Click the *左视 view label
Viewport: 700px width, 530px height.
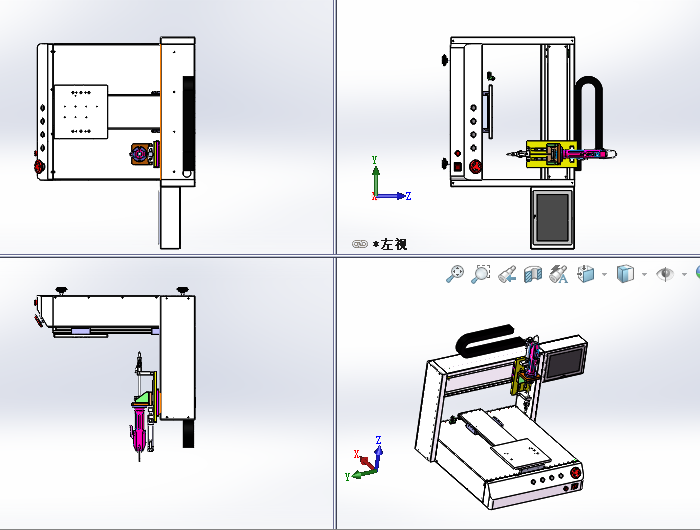point(390,244)
